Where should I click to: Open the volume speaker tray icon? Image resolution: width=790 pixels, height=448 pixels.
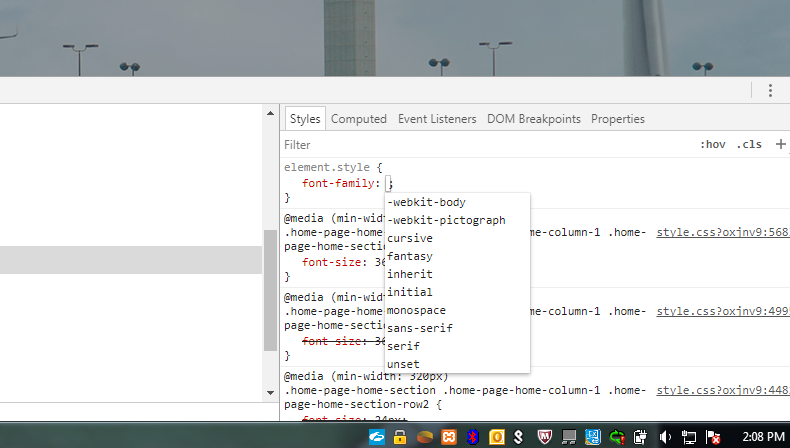pos(665,437)
